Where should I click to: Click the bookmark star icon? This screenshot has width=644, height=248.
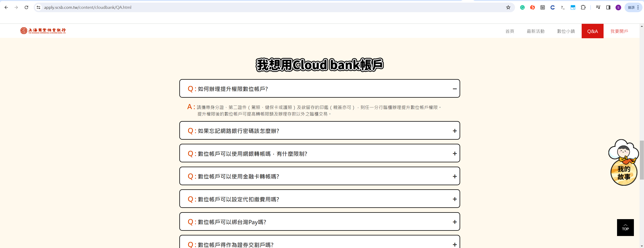pos(508,7)
